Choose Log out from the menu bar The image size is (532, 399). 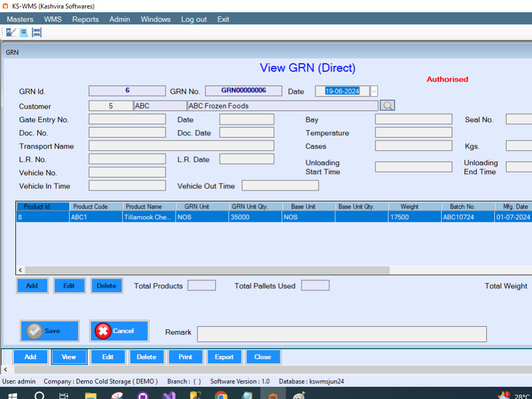194,19
